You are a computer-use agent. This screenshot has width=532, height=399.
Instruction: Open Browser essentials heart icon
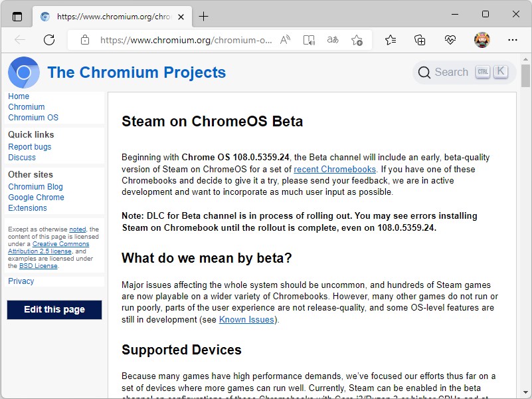[x=450, y=40]
